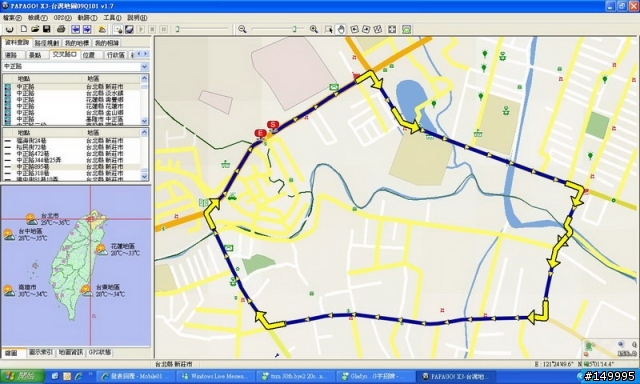Select the 中正路472巷 intersection row
The height and width of the screenshot is (384, 640).
pyautogui.click(x=72, y=154)
